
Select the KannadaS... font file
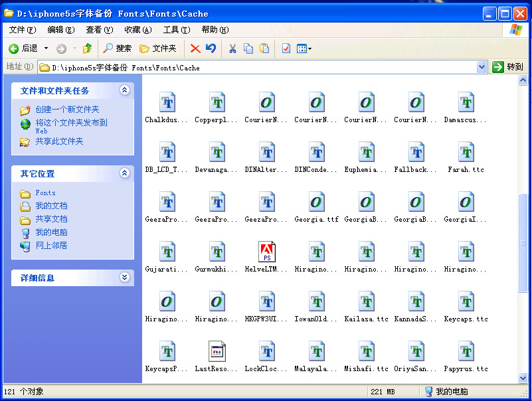tap(416, 307)
